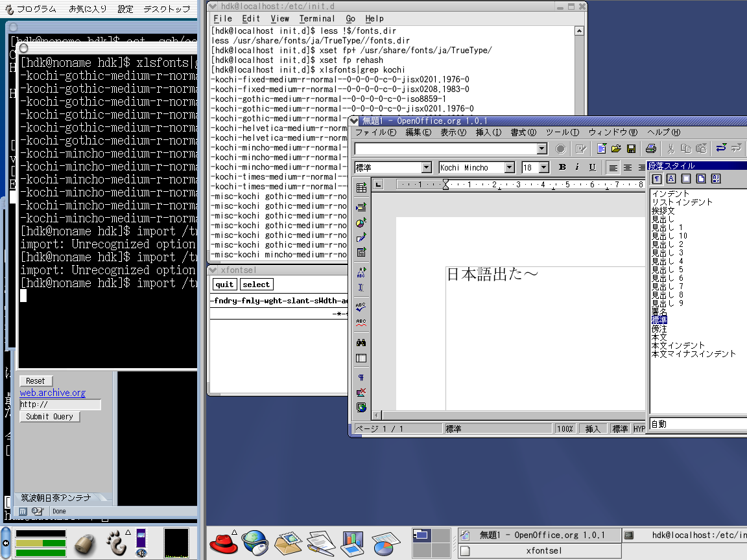Click the Form functions icon in side toolbar

click(361, 252)
